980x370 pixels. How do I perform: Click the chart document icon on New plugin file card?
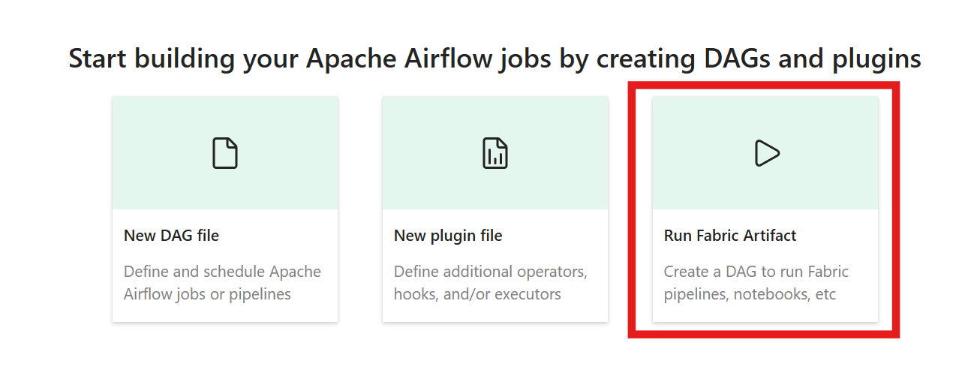pyautogui.click(x=495, y=153)
